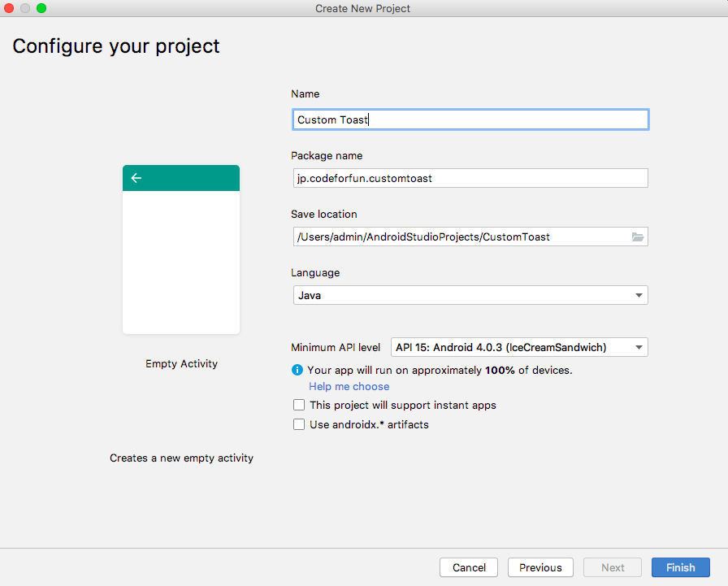
Task: Open the Minimum API level dropdown
Action: click(519, 347)
